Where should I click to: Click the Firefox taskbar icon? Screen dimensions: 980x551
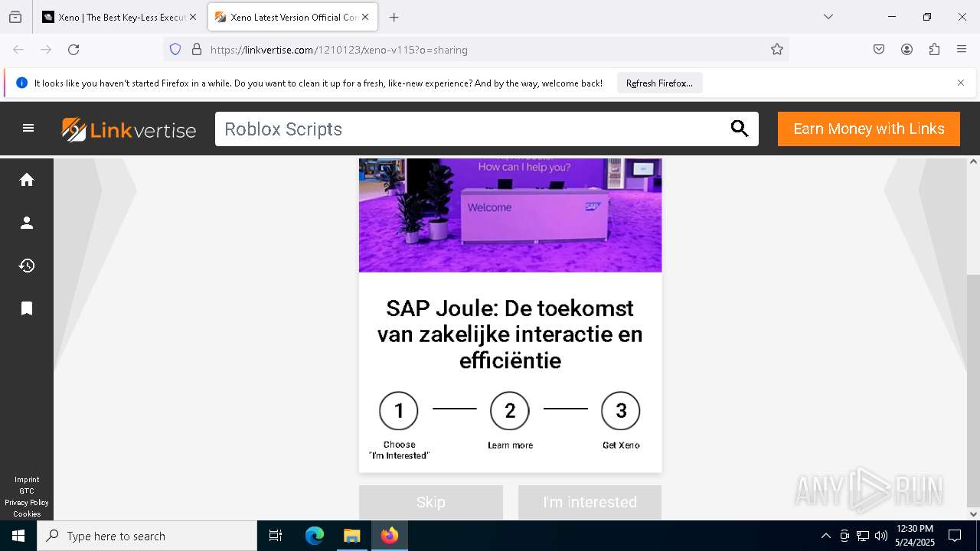point(389,536)
